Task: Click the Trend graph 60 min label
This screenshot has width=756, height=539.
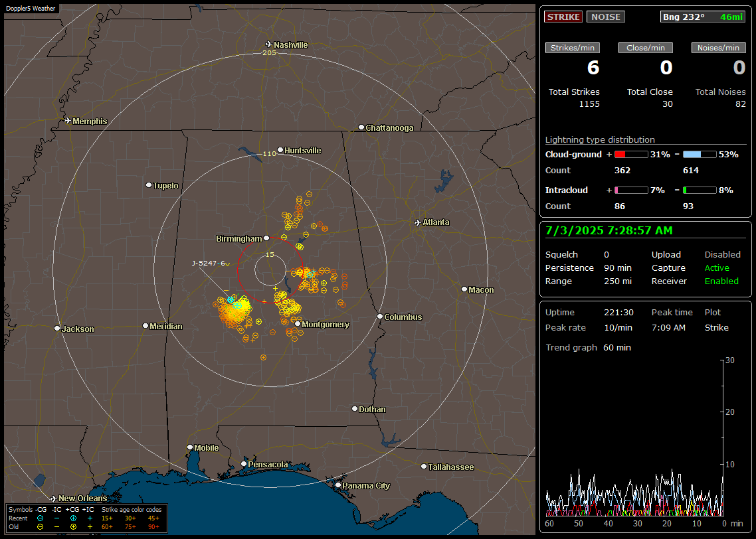Action: (x=588, y=348)
